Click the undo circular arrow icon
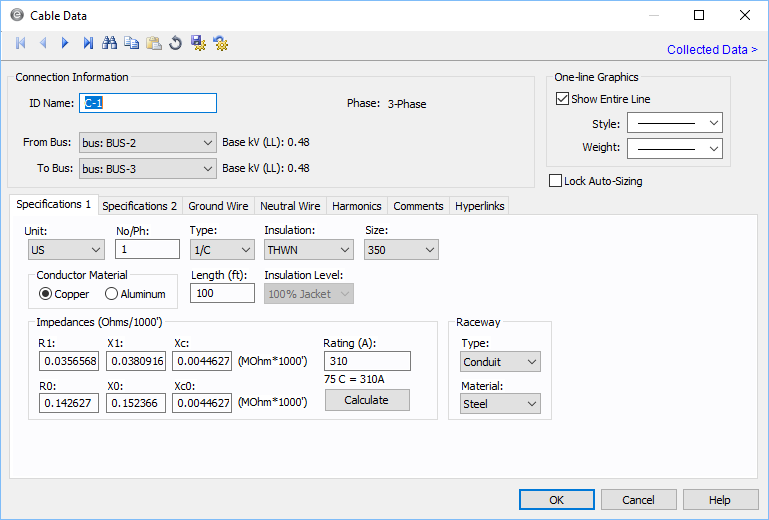This screenshot has height=520, width=769. [175, 43]
